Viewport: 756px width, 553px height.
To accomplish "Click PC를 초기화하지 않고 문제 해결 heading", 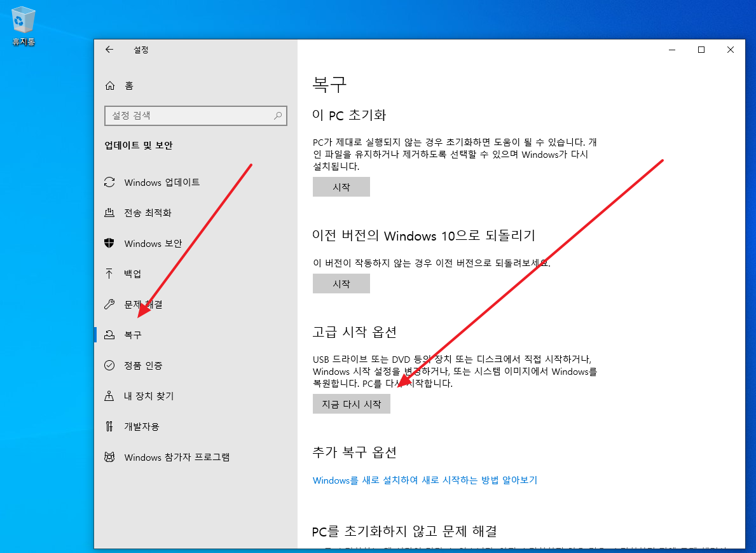I will (404, 531).
